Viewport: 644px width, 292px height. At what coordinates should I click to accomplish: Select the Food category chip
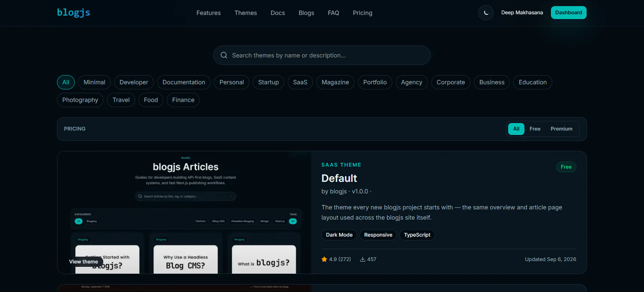pos(151,100)
